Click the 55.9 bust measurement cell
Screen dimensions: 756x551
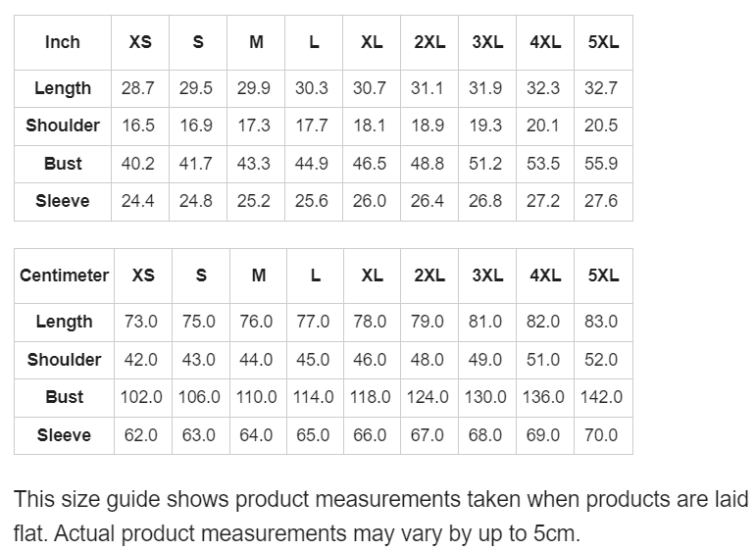click(x=601, y=164)
